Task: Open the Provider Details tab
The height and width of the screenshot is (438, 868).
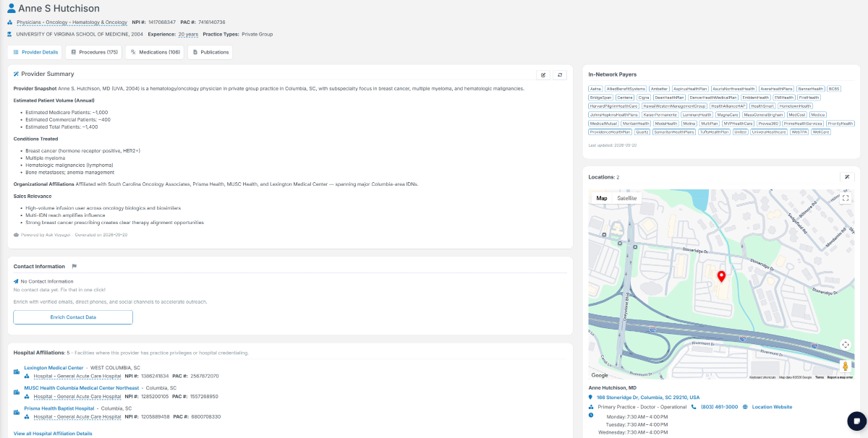Action: [x=35, y=52]
